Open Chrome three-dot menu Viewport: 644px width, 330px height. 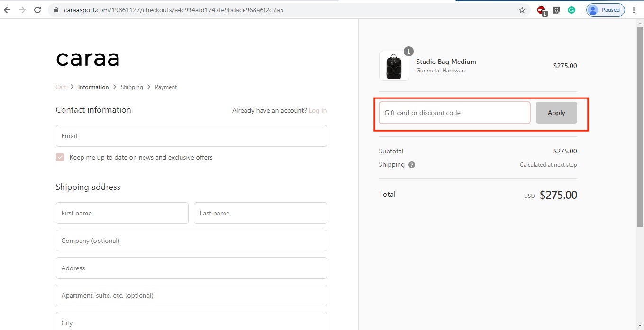point(634,10)
